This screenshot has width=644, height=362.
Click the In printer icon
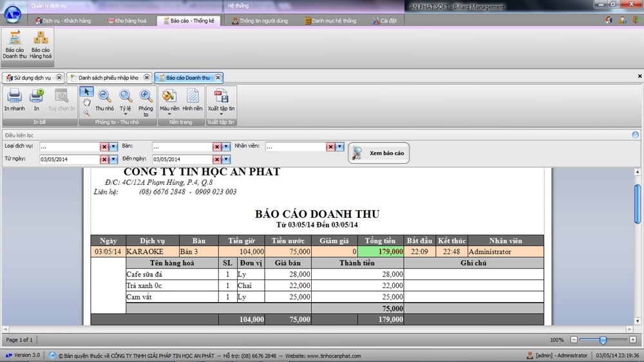36,100
